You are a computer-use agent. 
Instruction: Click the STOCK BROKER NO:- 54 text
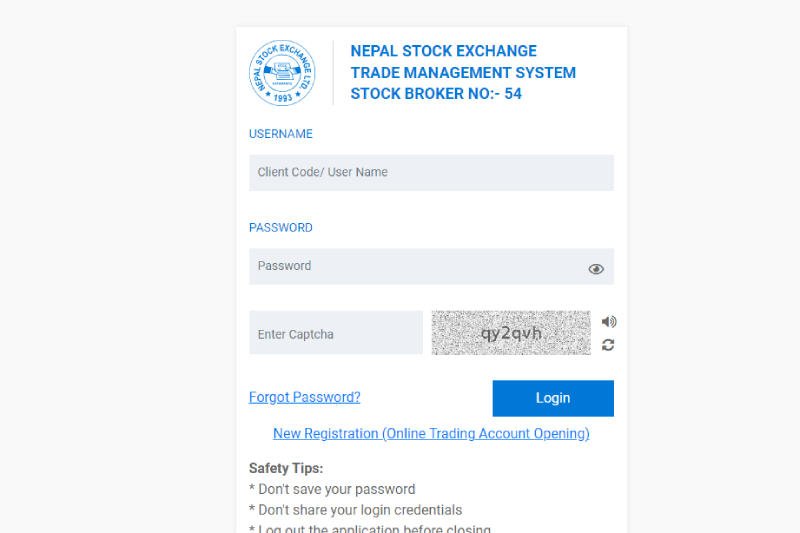[x=436, y=94]
